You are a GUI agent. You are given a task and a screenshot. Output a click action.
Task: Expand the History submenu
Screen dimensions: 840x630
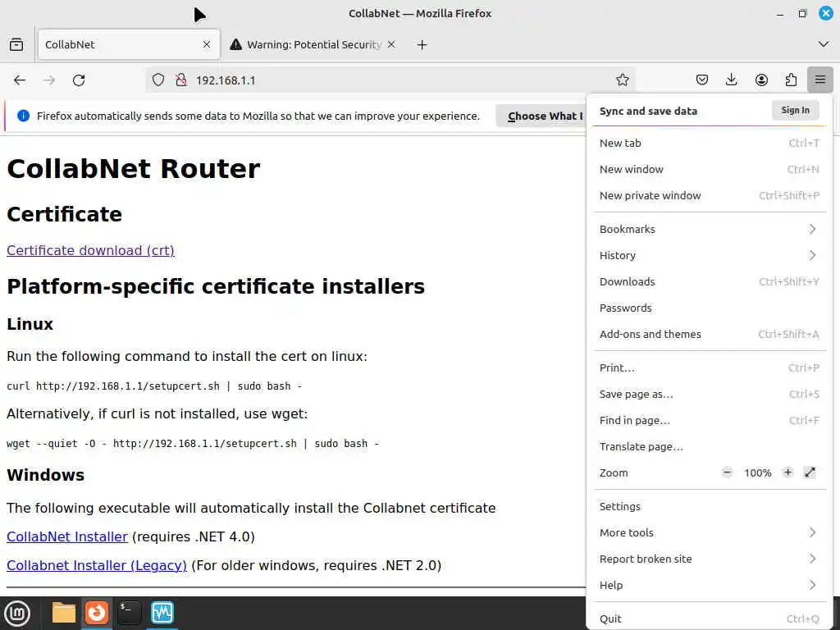(x=710, y=256)
